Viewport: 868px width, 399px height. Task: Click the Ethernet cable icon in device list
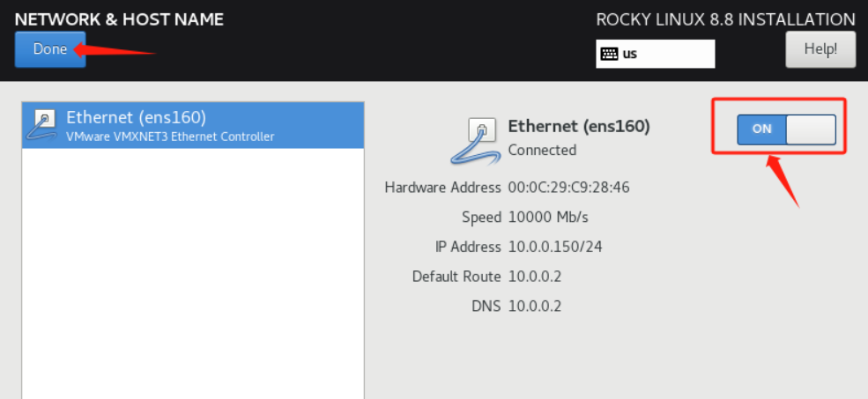click(42, 124)
